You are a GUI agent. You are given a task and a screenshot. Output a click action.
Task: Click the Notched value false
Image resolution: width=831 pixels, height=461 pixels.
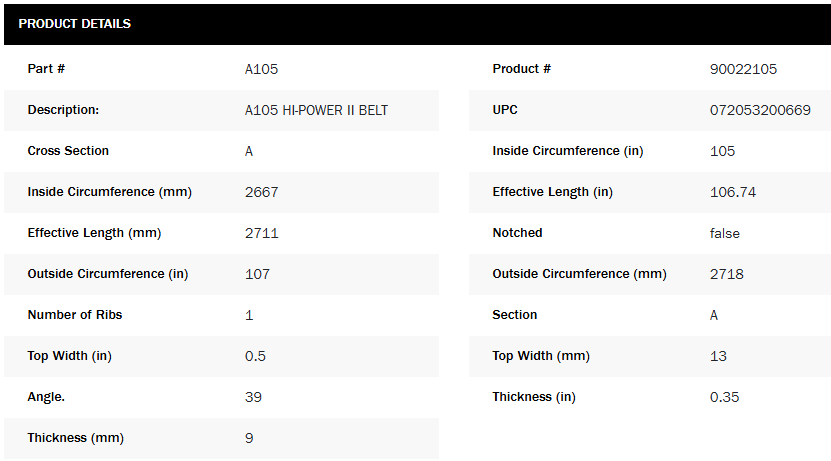point(725,233)
